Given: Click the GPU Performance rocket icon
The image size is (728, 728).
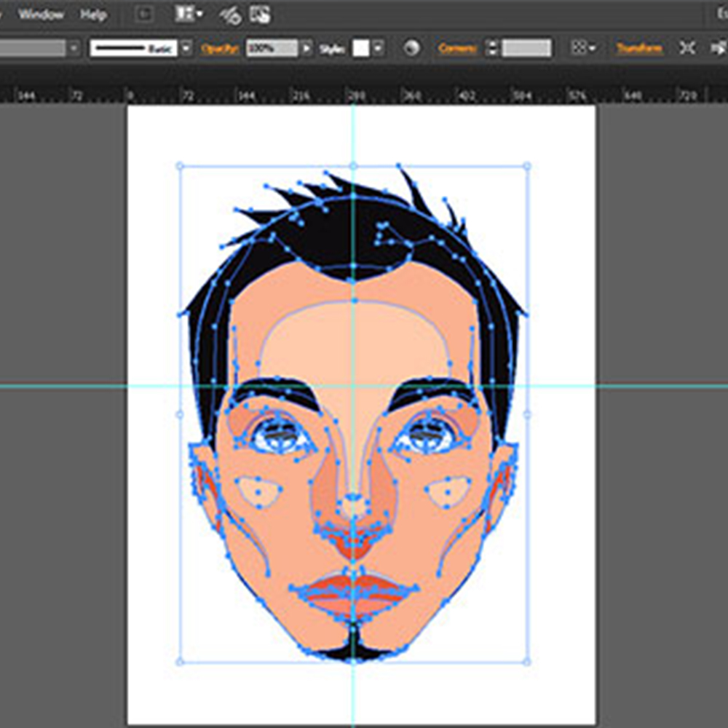Looking at the screenshot, I should tap(230, 15).
